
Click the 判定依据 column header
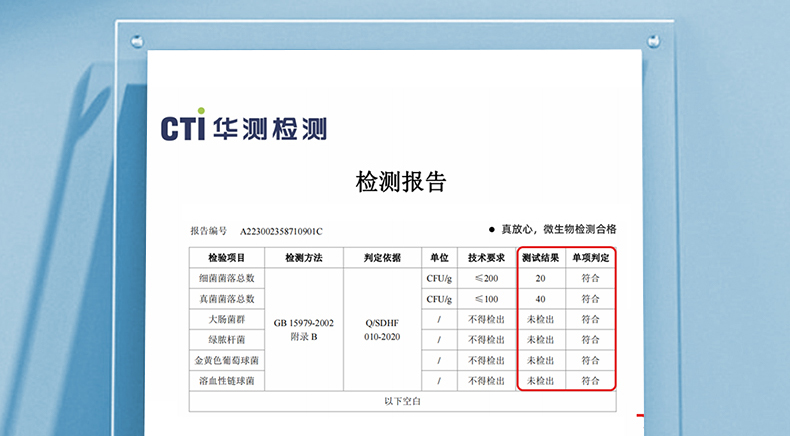382,258
